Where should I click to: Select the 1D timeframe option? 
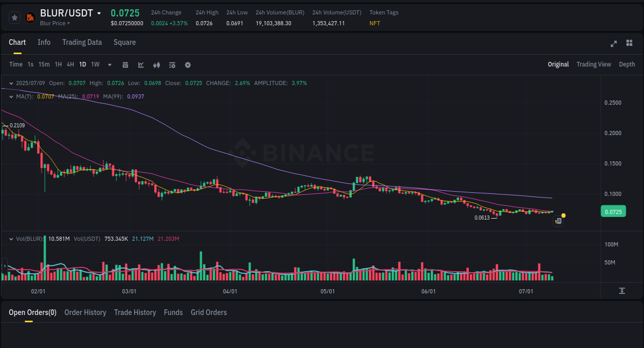82,64
